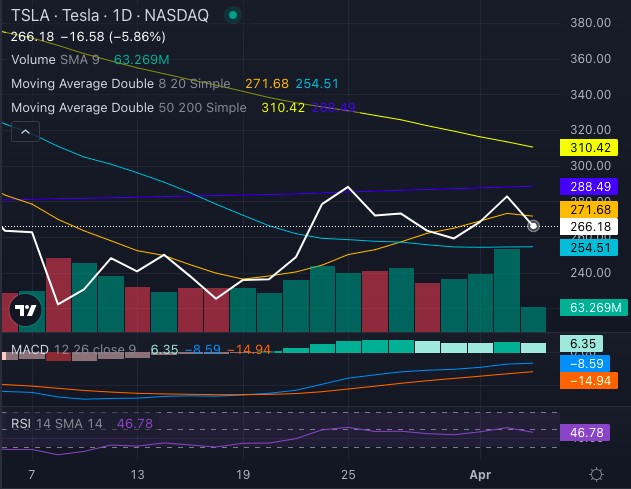Click the 266.18 white last price label
The image size is (631, 489).
click(x=589, y=227)
